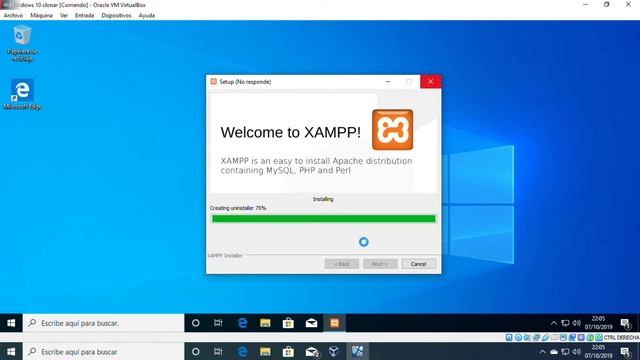Click the green installation progress bar
Image resolution: width=640 pixels, height=360 pixels.
click(x=324, y=219)
